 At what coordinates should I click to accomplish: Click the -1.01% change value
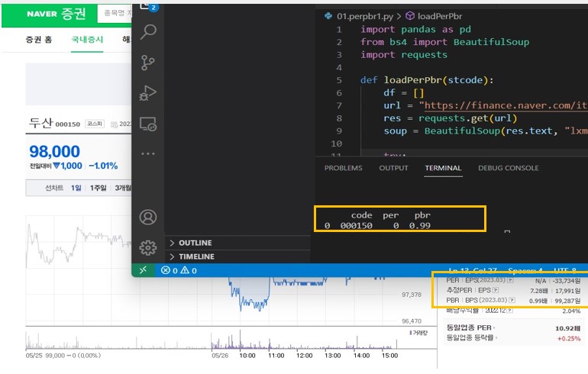(x=103, y=166)
